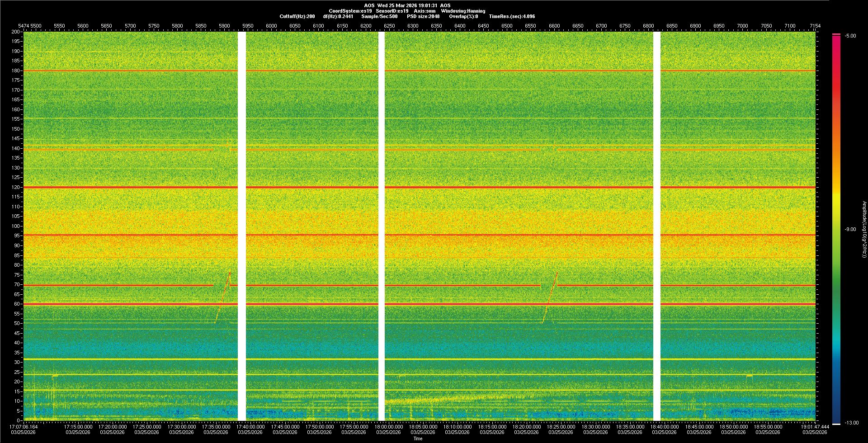
Task: Click the bottom -13.00 marker of the colorbar
Action: coord(836,424)
